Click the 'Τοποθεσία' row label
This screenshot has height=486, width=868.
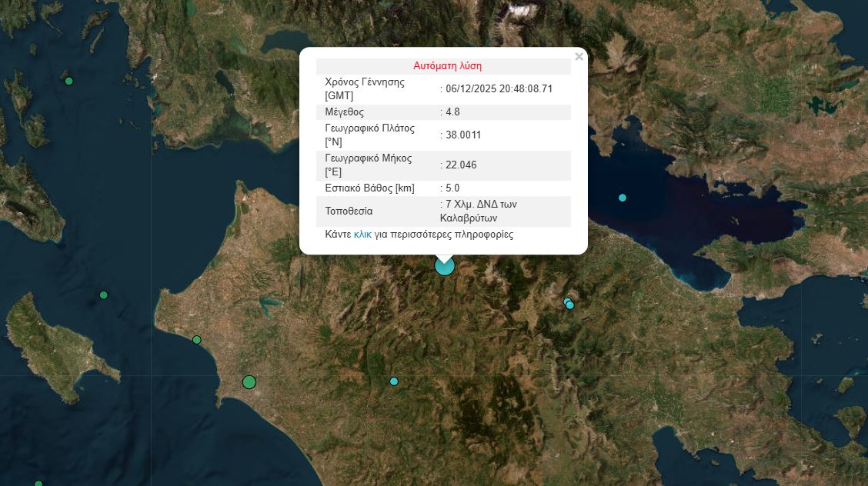pyautogui.click(x=349, y=211)
